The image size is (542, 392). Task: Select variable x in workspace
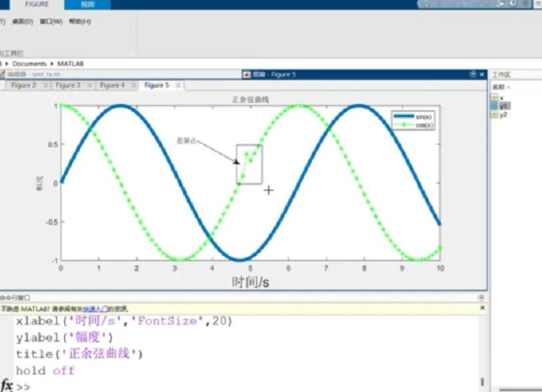click(x=502, y=98)
